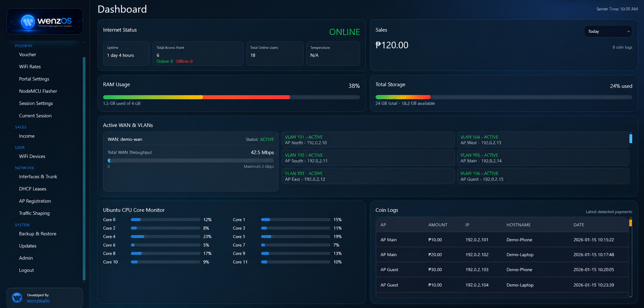Click the Total Access Point card
The width and height of the screenshot is (644, 308).
(198, 54)
